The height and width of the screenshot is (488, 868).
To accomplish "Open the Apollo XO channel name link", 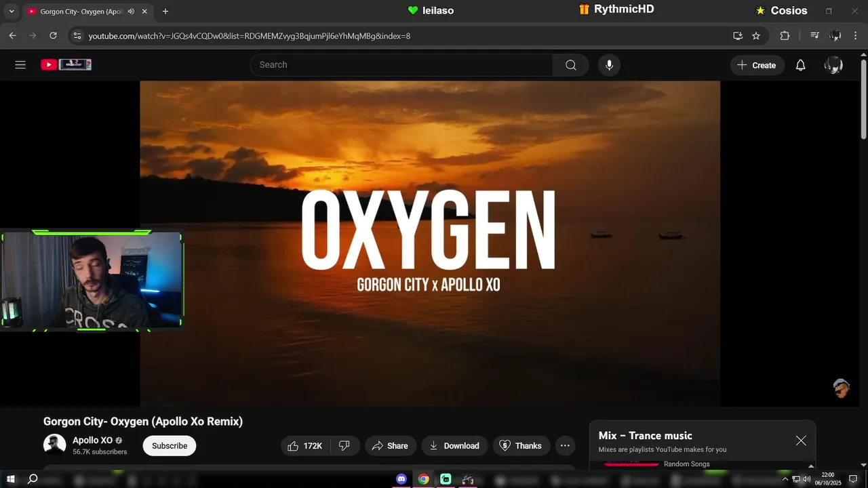I will pos(92,441).
